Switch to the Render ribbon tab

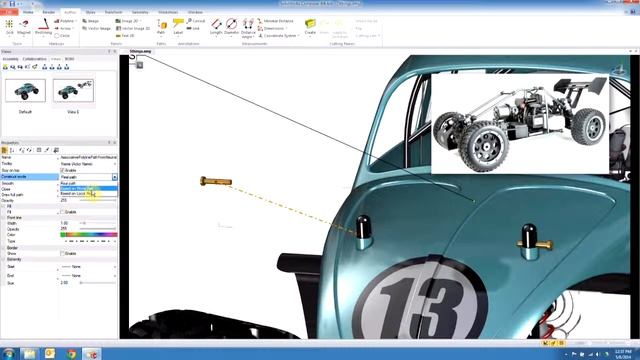[x=49, y=12]
